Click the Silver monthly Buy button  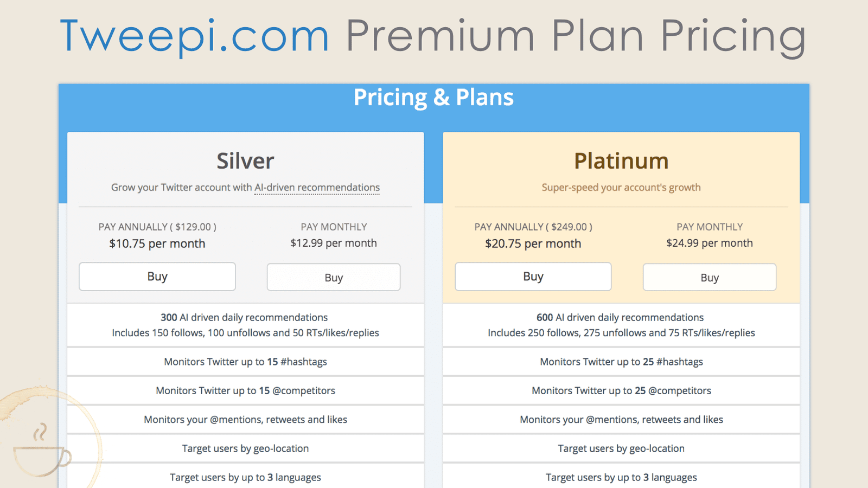point(333,277)
